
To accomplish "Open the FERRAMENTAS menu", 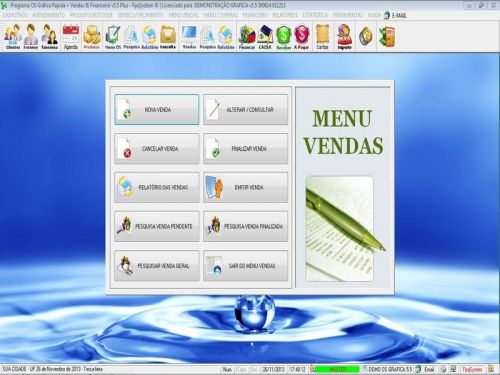I will (x=348, y=15).
